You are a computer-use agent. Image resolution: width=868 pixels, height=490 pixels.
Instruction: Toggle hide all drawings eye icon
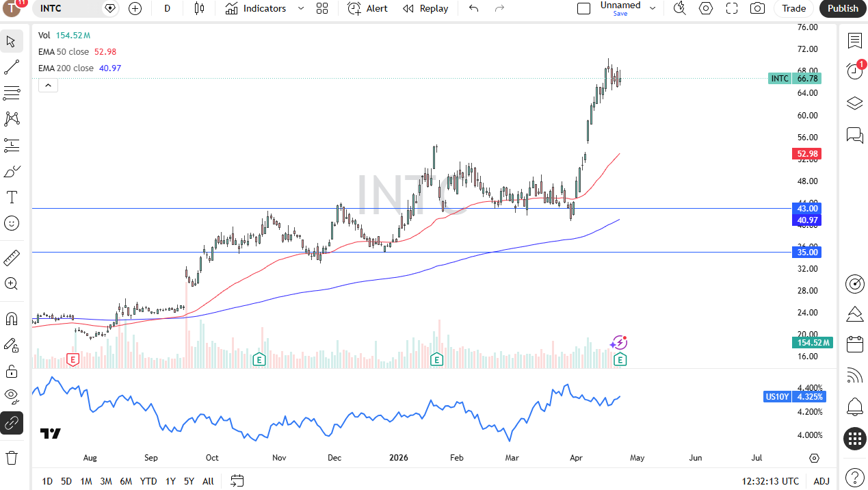click(12, 396)
